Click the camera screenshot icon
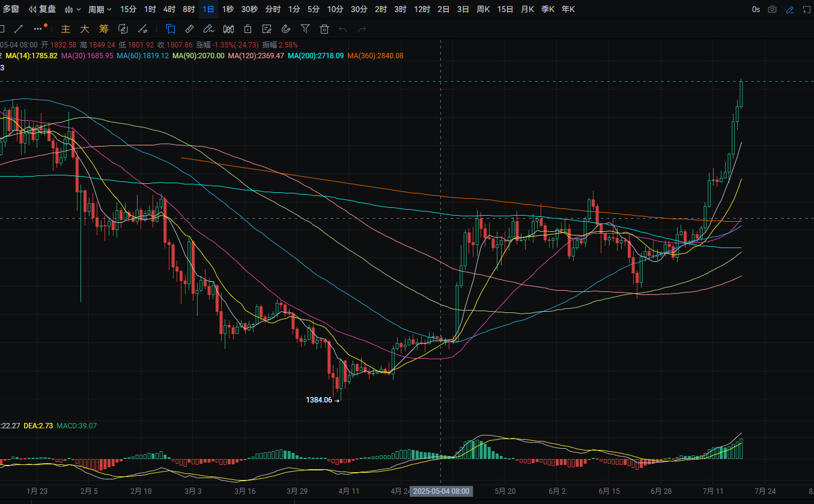 773,10
